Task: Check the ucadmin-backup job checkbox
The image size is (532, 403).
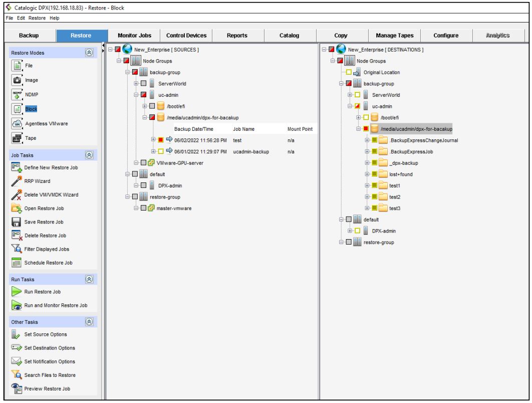Action: pos(161,151)
